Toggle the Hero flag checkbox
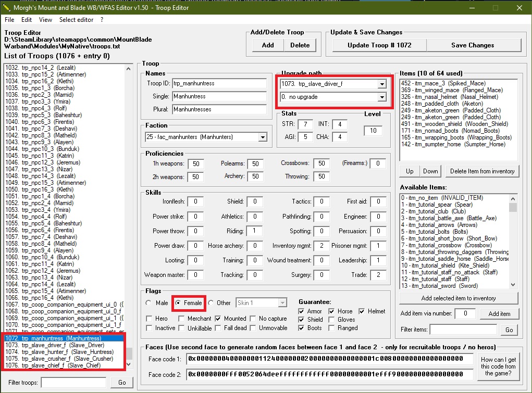Image resolution: width=532 pixels, height=393 pixels. pyautogui.click(x=149, y=319)
